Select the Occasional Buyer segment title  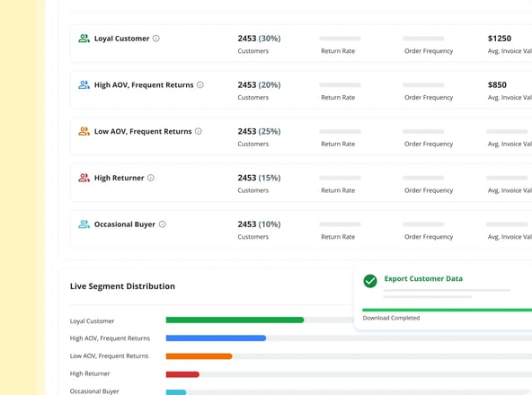125,224
